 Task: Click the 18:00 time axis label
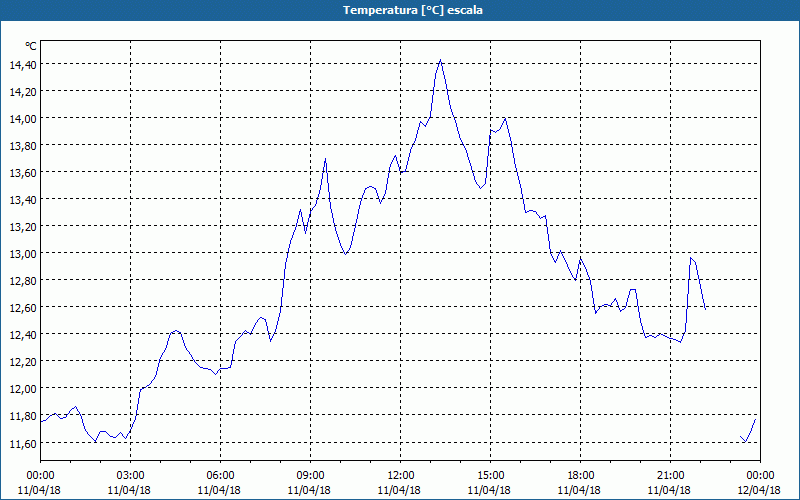[x=580, y=476]
